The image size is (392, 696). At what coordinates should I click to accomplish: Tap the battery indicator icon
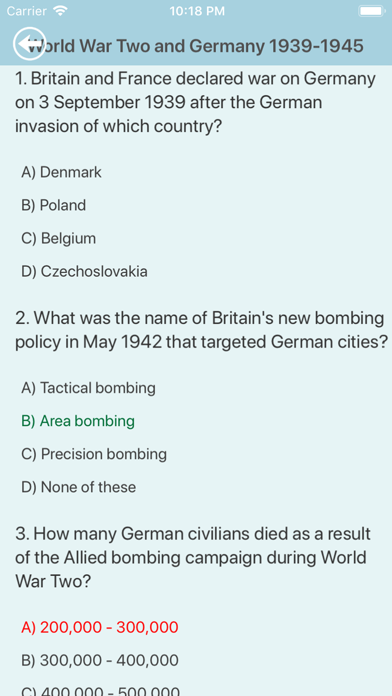point(372,11)
